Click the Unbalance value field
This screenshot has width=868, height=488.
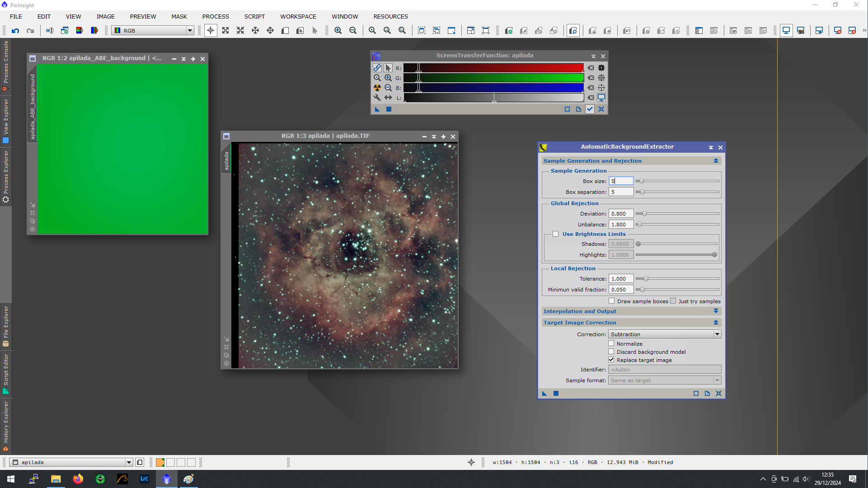(621, 225)
